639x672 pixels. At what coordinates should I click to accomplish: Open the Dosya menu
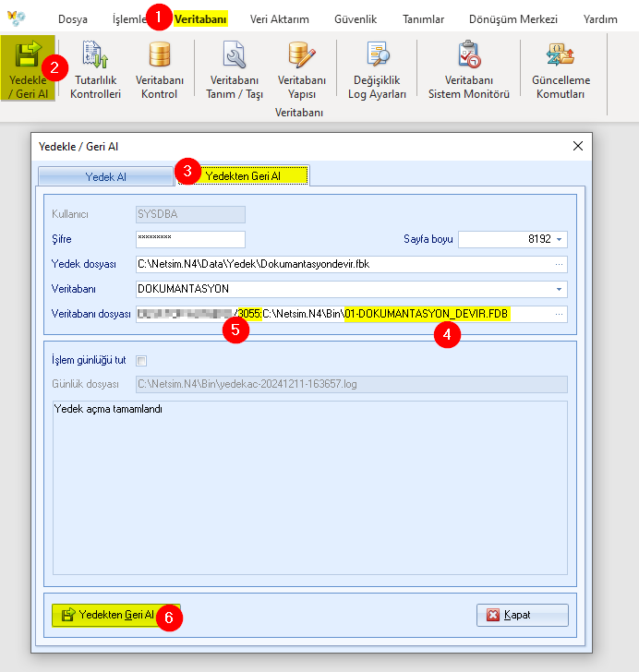(x=72, y=19)
